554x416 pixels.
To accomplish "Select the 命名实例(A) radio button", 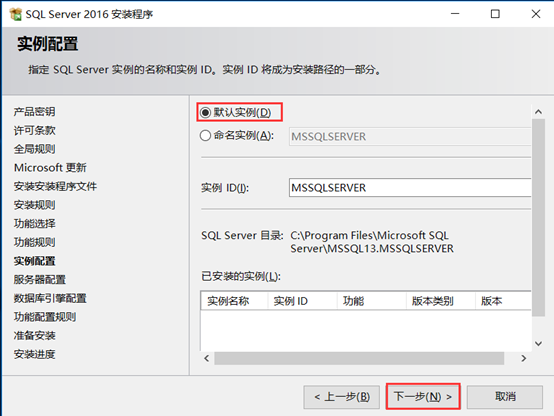I will coord(205,136).
